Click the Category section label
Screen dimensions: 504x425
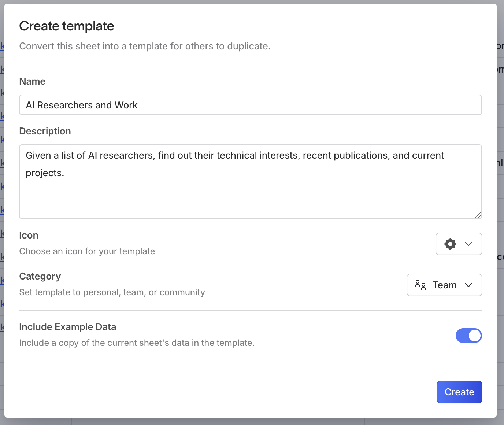[x=40, y=276]
